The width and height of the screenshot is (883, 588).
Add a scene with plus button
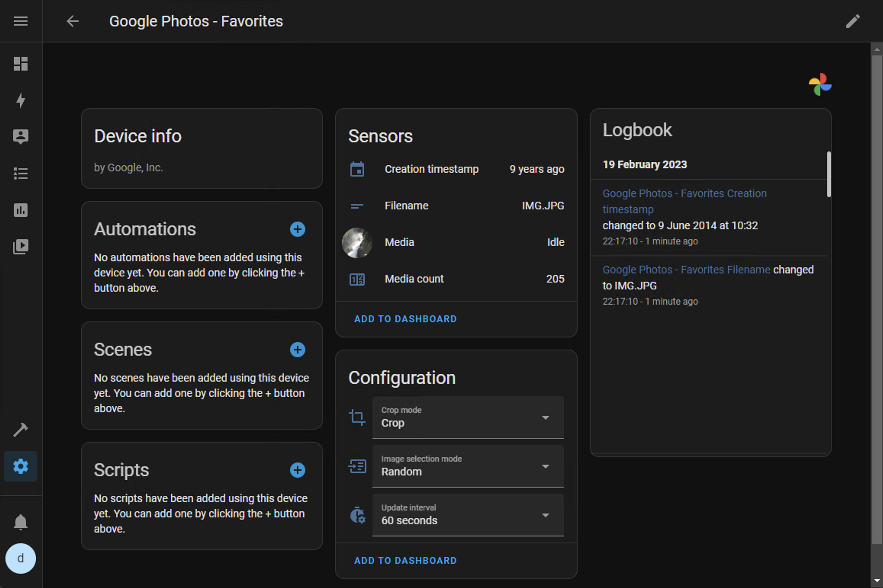[297, 350]
